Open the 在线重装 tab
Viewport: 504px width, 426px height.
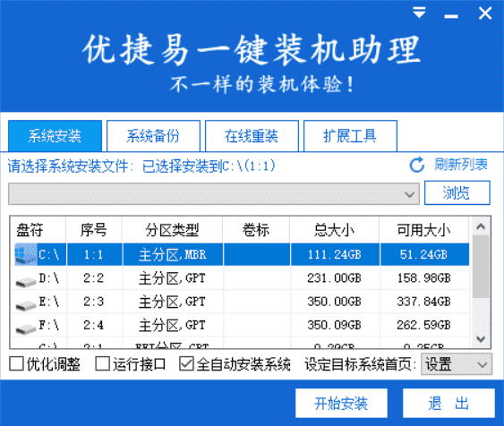[x=252, y=136]
